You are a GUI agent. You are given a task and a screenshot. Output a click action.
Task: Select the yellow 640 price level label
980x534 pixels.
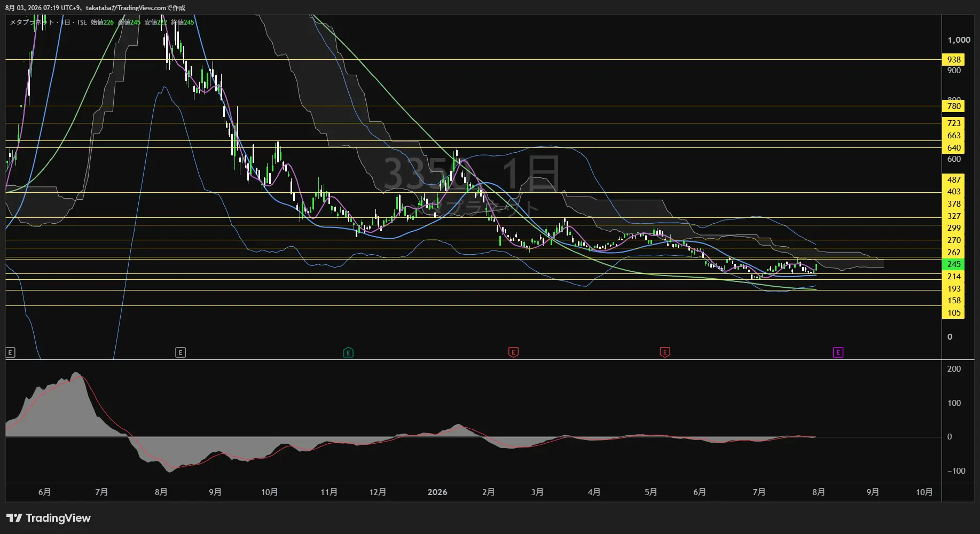953,148
